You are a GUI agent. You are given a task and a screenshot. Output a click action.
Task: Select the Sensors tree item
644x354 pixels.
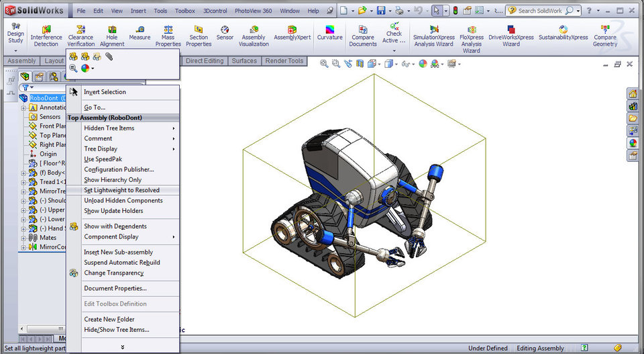coord(50,117)
